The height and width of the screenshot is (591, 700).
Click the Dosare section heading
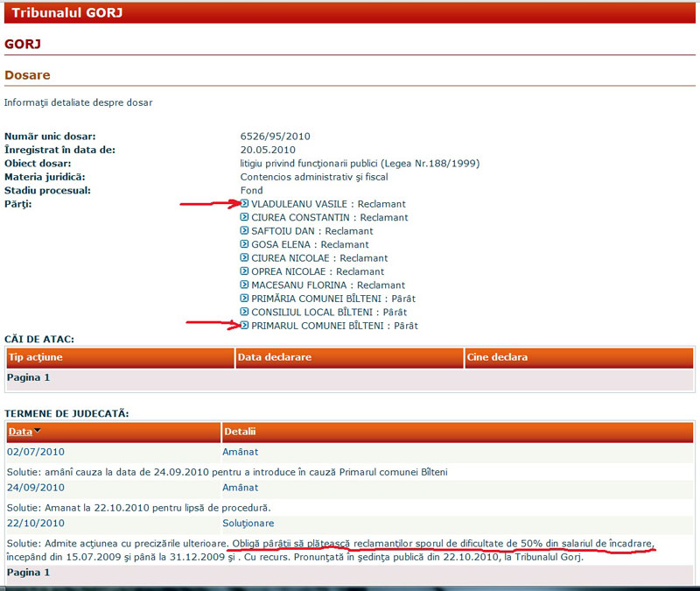27,75
